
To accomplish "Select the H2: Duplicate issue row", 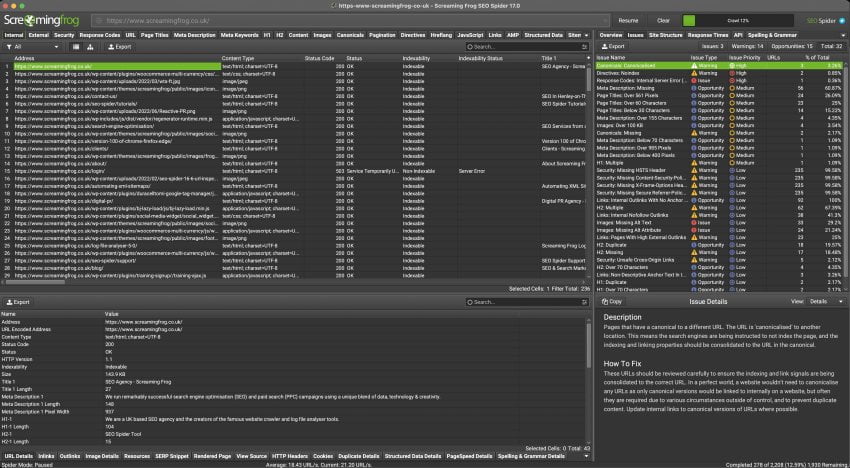I will click(x=720, y=245).
